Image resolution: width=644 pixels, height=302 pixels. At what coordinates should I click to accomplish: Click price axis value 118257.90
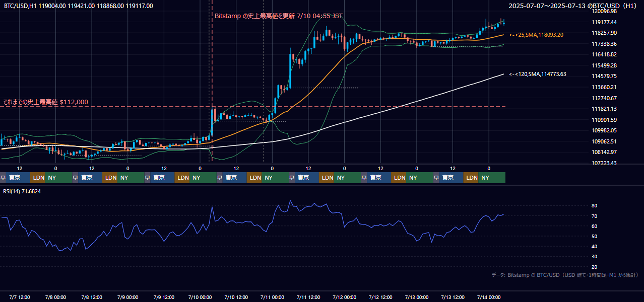604,33
